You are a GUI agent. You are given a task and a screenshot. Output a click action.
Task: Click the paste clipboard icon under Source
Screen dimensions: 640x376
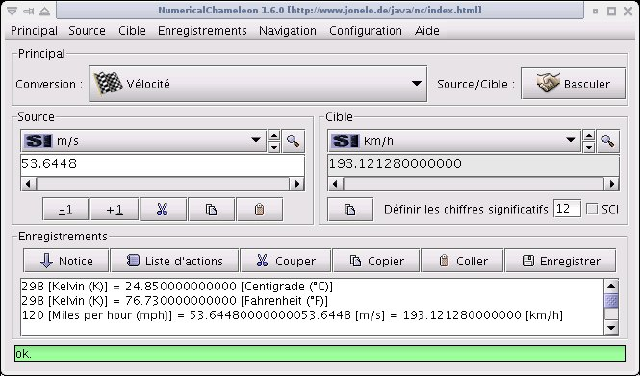[x=259, y=209]
